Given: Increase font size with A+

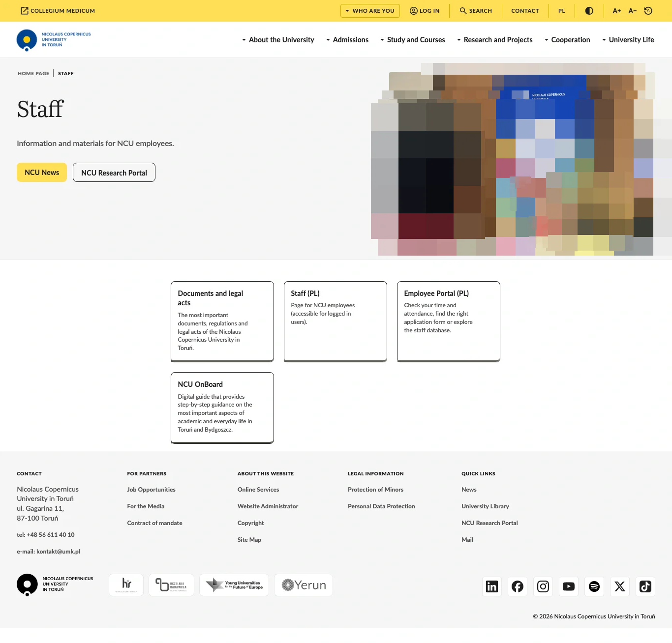Looking at the screenshot, I should click(x=616, y=11).
